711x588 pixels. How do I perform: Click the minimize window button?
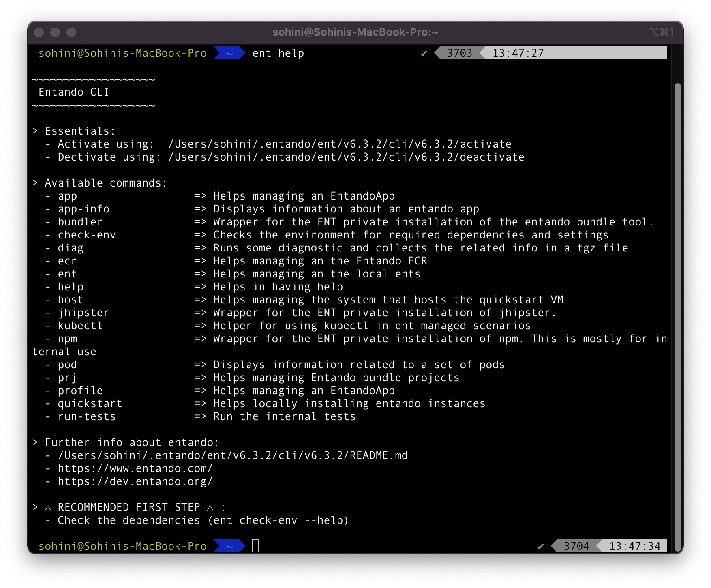click(55, 32)
